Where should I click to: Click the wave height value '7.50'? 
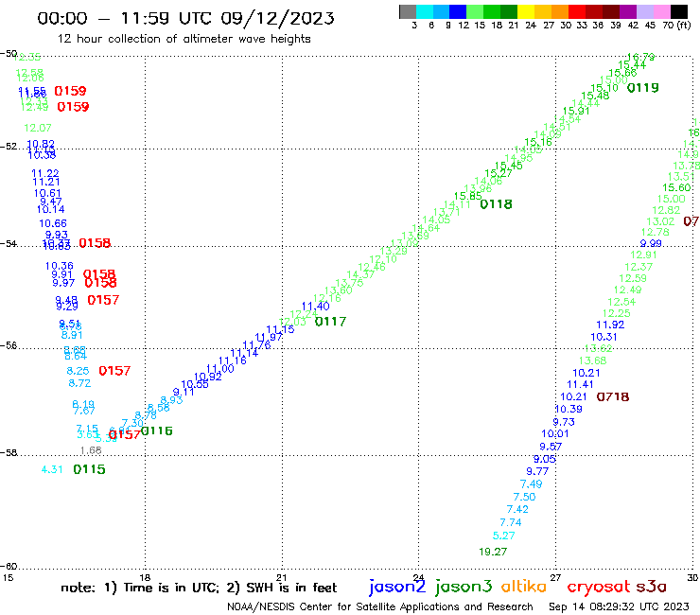[x=524, y=497]
